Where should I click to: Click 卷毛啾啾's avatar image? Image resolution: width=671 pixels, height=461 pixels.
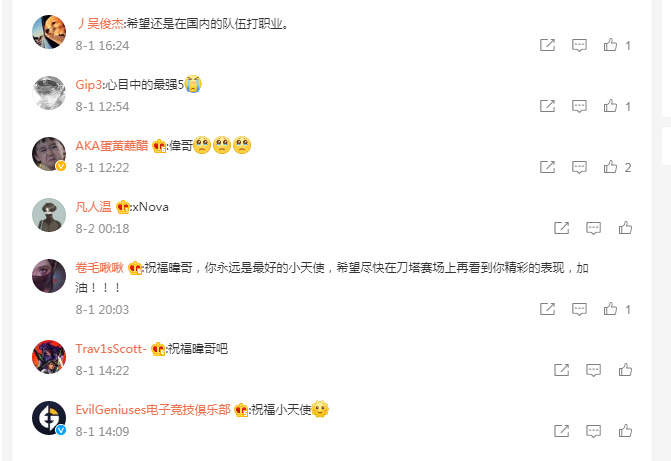(49, 276)
